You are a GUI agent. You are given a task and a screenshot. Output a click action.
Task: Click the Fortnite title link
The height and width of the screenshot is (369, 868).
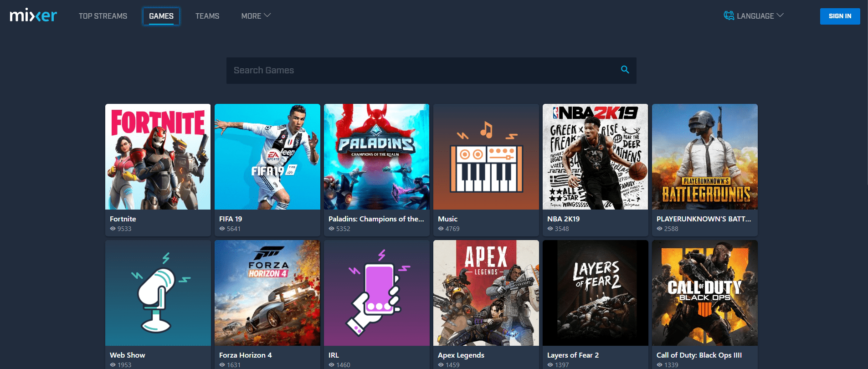coord(123,219)
